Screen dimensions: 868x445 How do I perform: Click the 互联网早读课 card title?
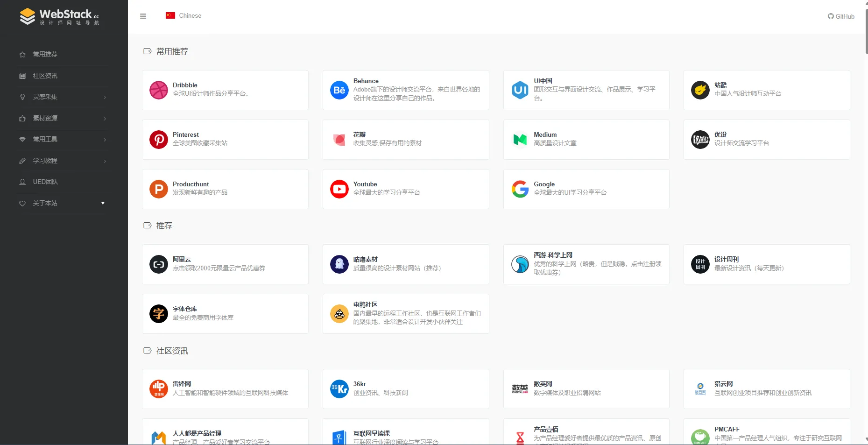coord(372,433)
